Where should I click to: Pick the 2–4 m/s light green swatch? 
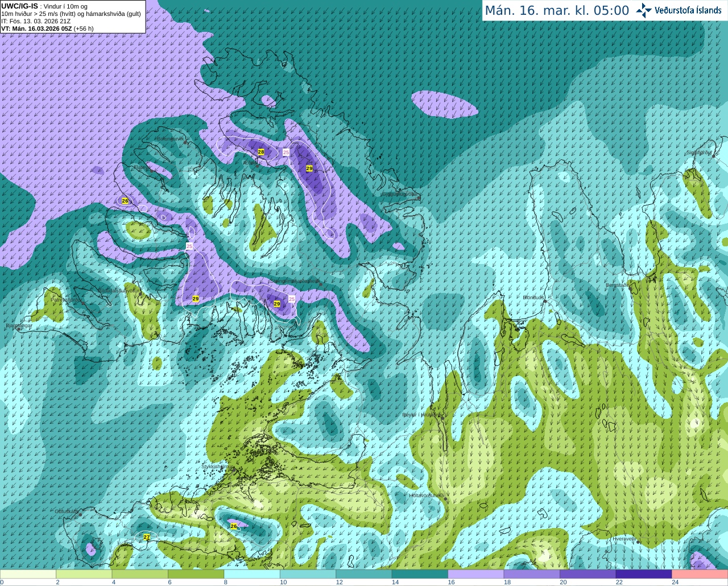[x=84, y=574]
